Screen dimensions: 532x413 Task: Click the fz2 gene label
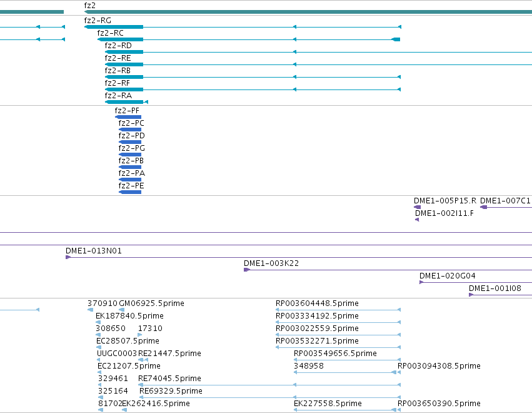pos(90,6)
